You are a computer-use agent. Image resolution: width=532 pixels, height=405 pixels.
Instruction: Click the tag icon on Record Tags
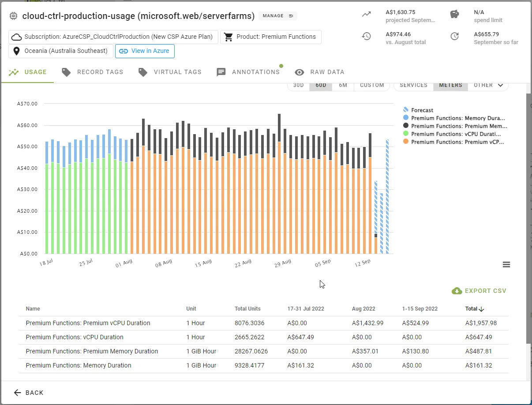[66, 72]
